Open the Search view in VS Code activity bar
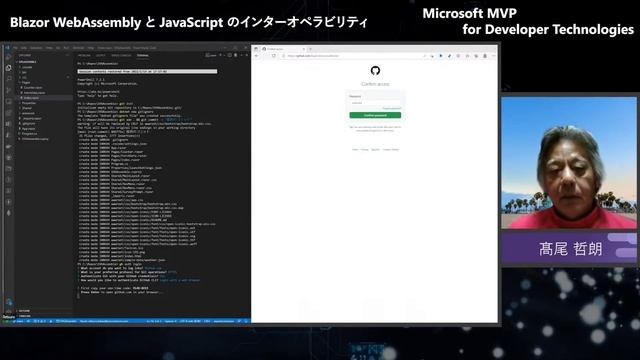 click(x=9, y=79)
